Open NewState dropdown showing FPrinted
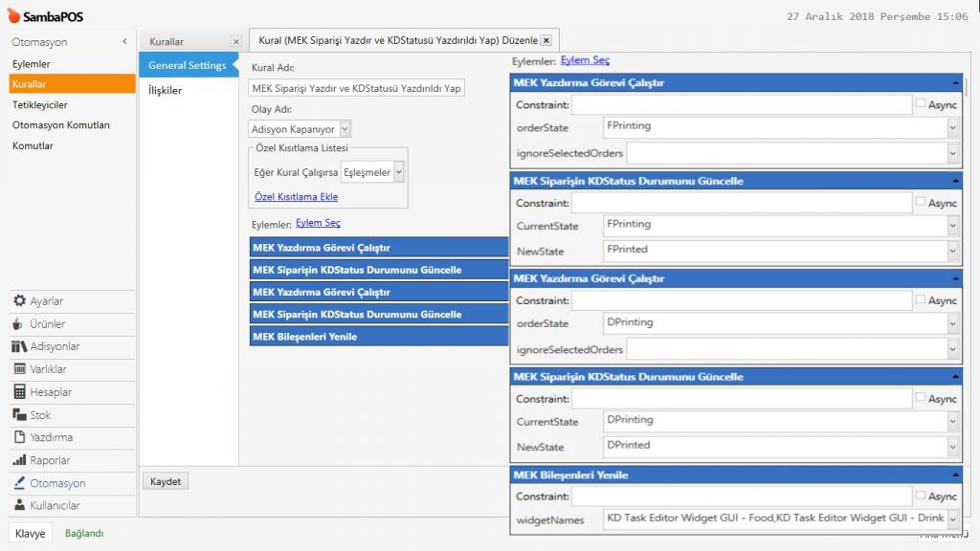Screen dimensions: 980x551 tap(952, 251)
